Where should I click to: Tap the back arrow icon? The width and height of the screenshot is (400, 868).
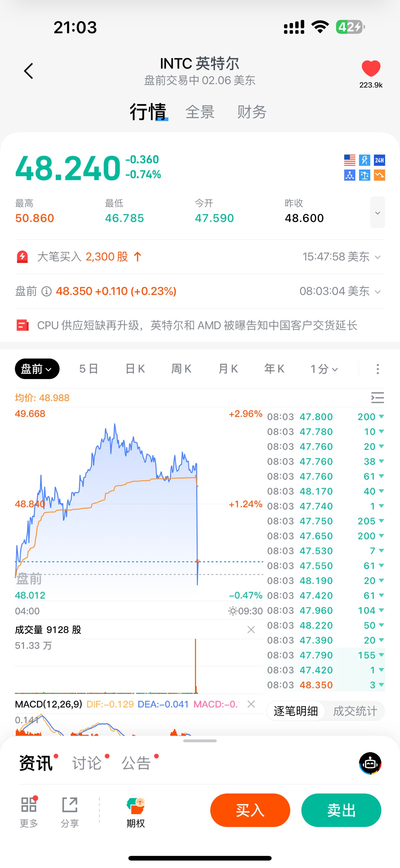click(x=29, y=71)
